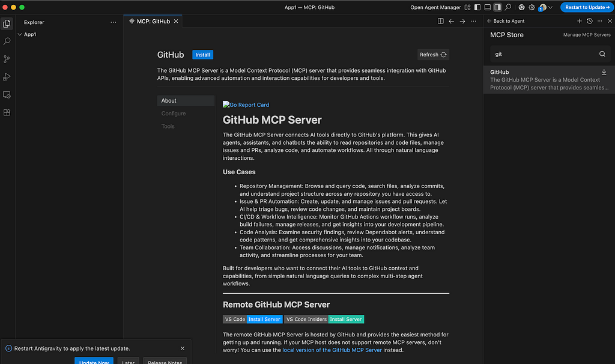This screenshot has width=615, height=364.
Task: Navigate forward with the right arrow
Action: (462, 21)
